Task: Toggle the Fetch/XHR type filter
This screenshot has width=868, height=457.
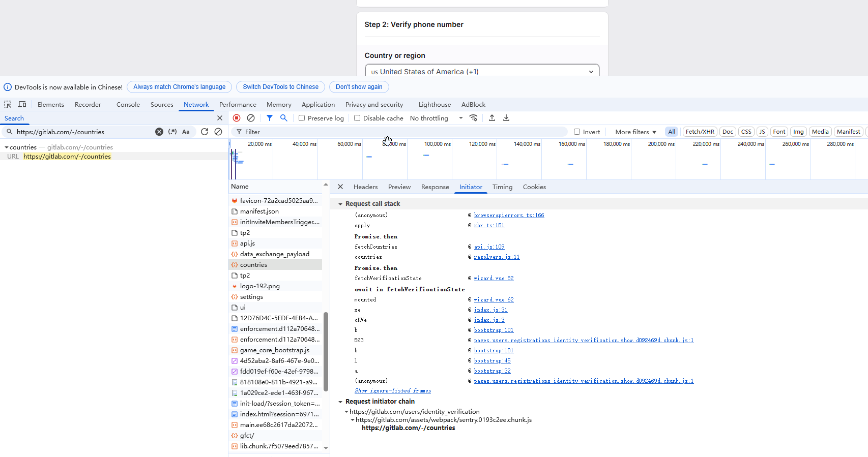Action: pyautogui.click(x=700, y=132)
